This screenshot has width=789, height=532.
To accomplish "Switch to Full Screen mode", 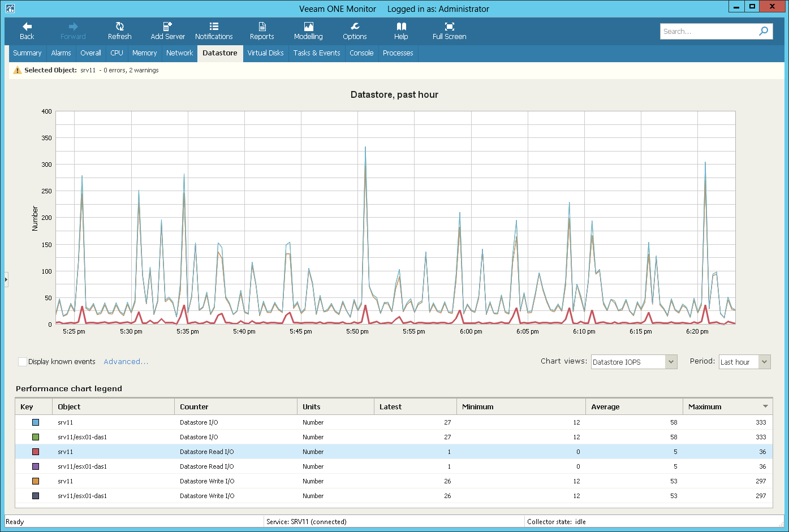I will click(449, 31).
